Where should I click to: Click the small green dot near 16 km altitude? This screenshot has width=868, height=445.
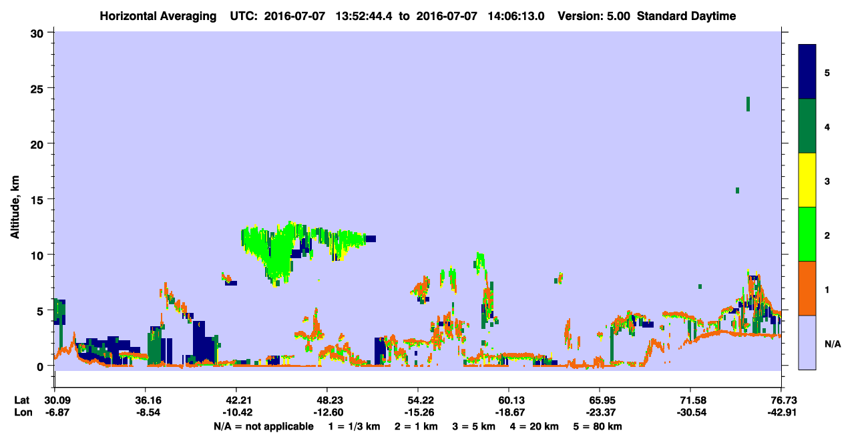pos(737,190)
